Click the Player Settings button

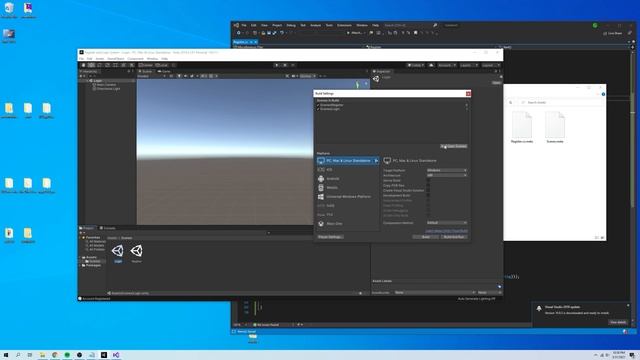click(330, 237)
